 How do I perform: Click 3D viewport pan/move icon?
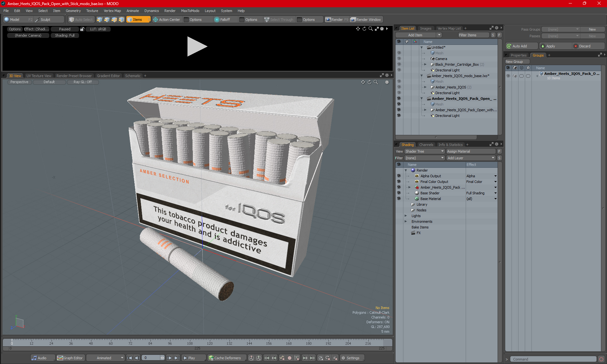pos(363,82)
